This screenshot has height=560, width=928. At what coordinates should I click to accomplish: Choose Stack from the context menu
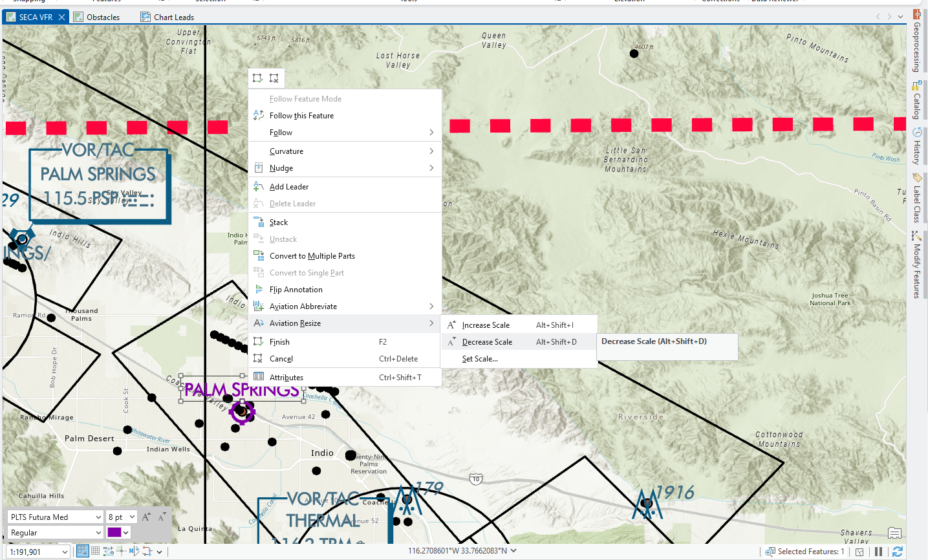point(345,222)
